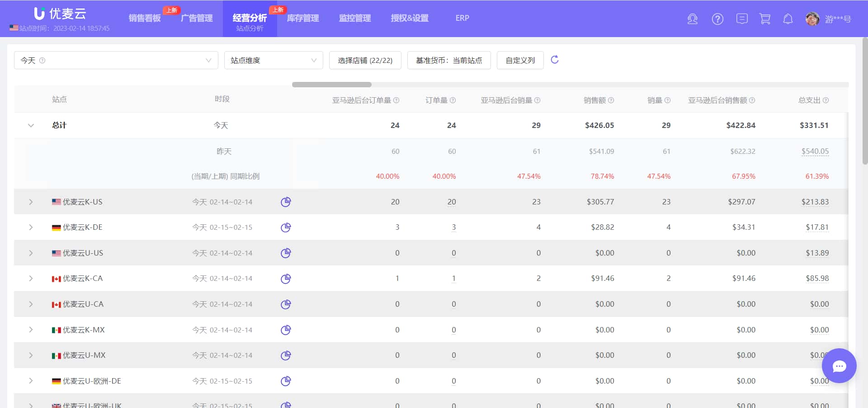Open pie chart for 优麦云K-DE row
This screenshot has height=408, width=868.
(x=286, y=227)
